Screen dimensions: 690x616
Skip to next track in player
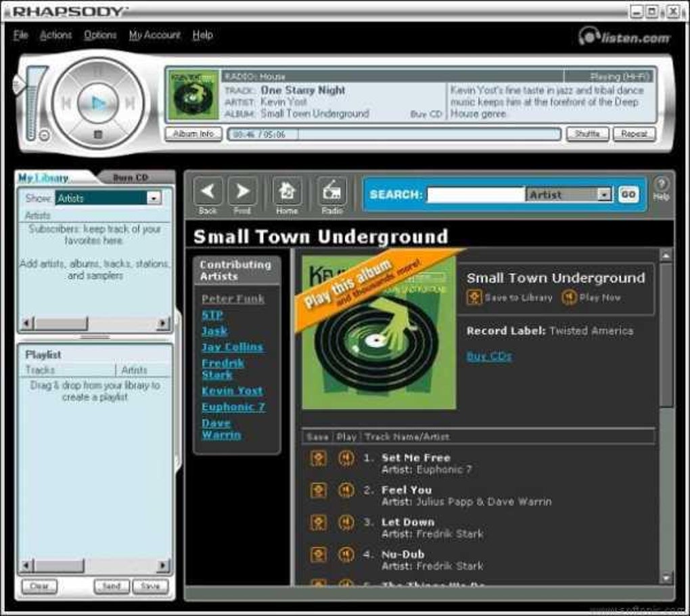[130, 103]
